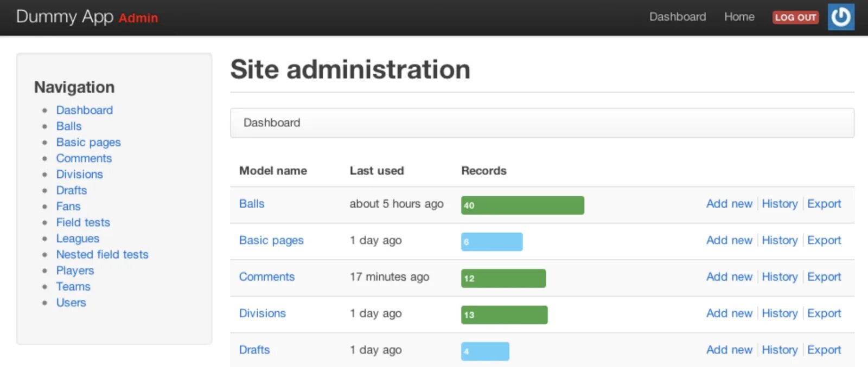868x367 pixels.
Task: Click the green Balls records bar
Action: pyautogui.click(x=522, y=205)
